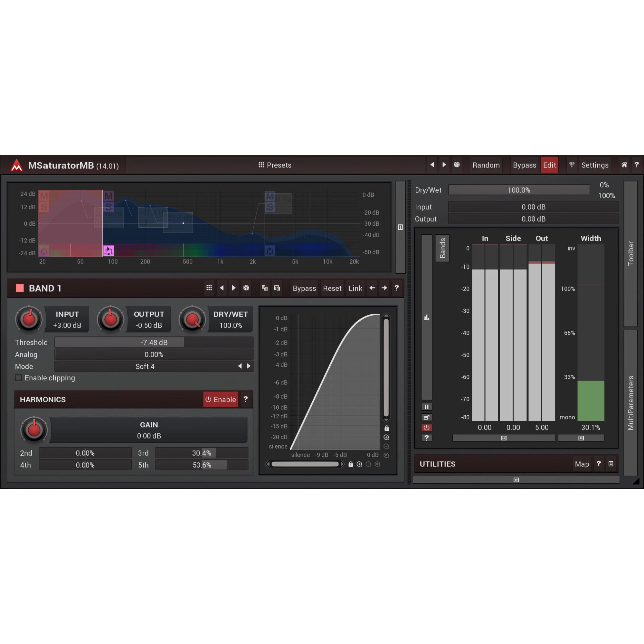Open the Harmonics help question mark
Image resolution: width=644 pixels, height=644 pixels.
pyautogui.click(x=246, y=399)
